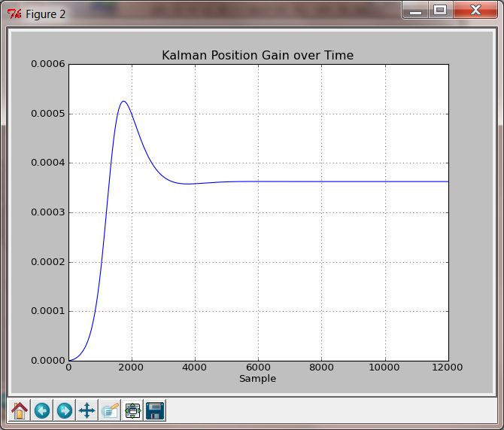This screenshot has width=504, height=430.
Task: Click the 10000 x-axis tick label
Action: pyautogui.click(x=384, y=367)
